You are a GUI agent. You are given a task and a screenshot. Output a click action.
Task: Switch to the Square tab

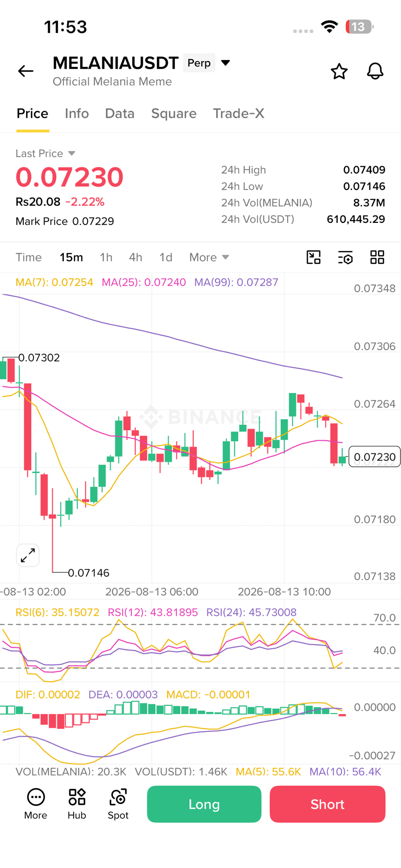(x=174, y=113)
